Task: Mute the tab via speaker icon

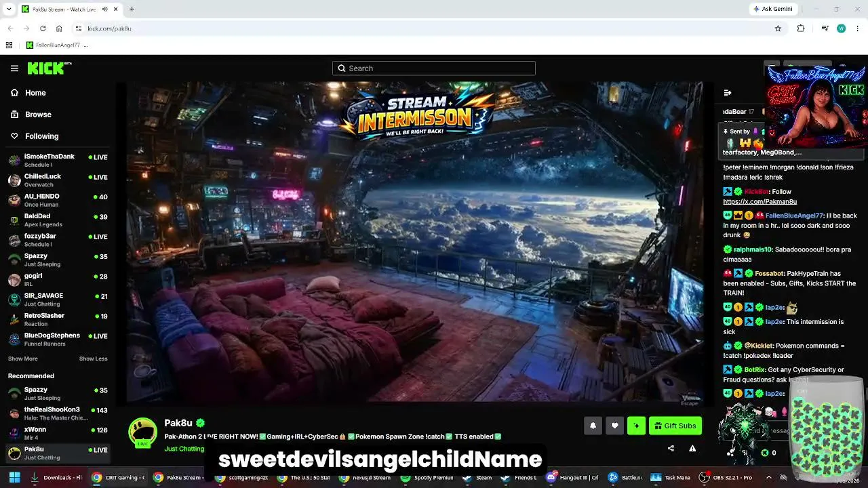Action: (x=104, y=9)
